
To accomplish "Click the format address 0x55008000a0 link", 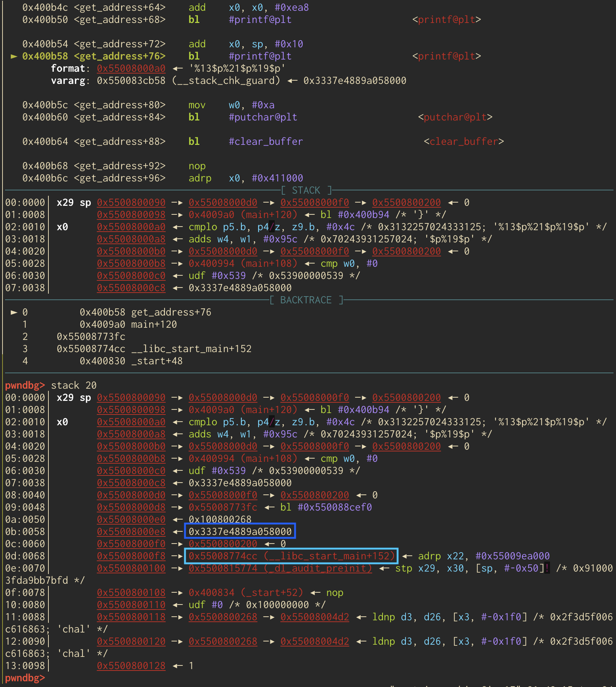I will (x=131, y=68).
